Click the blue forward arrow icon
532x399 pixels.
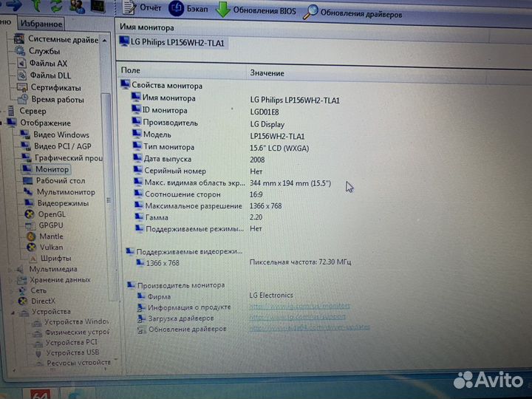click(x=13, y=4)
